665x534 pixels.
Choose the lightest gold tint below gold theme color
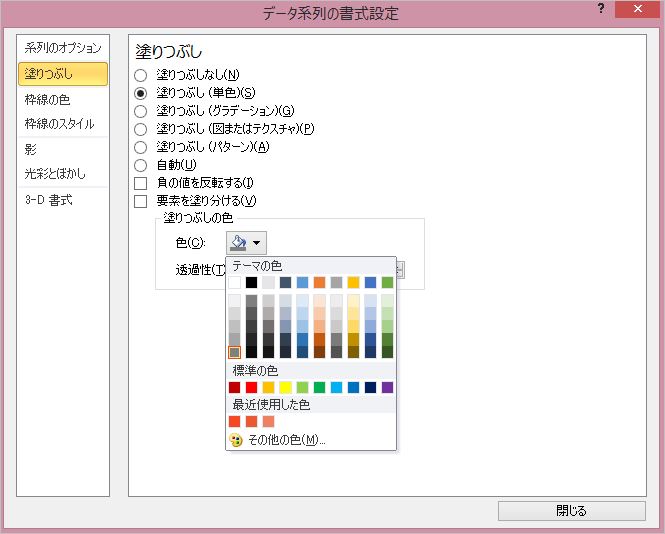coord(353,301)
